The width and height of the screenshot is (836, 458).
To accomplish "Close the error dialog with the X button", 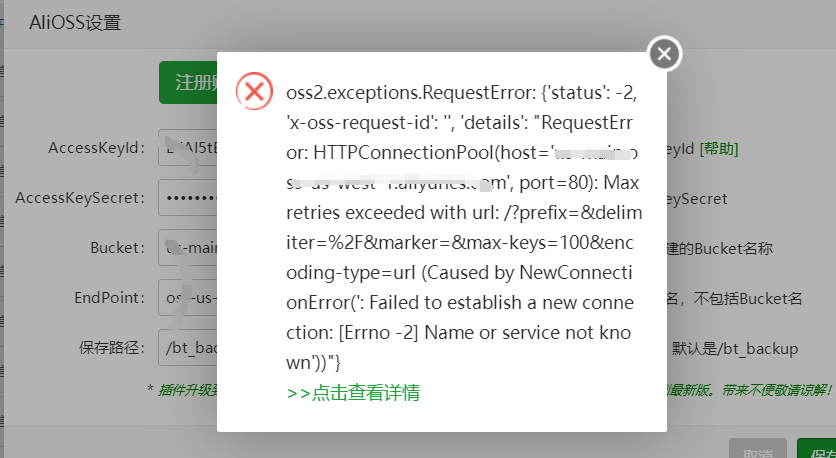I will pyautogui.click(x=664, y=53).
